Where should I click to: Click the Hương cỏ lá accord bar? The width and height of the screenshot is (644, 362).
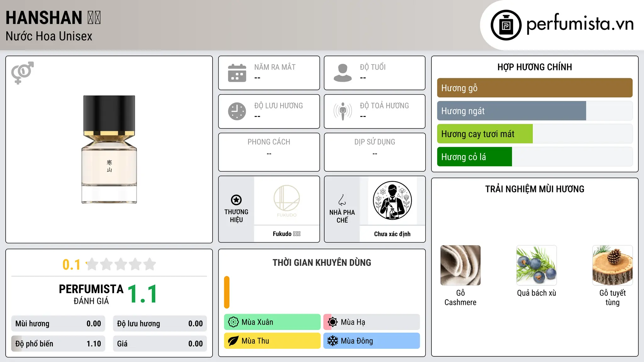click(x=535, y=157)
